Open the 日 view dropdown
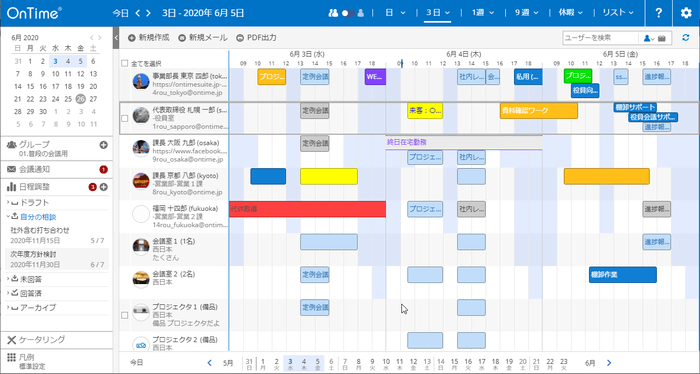The height and width of the screenshot is (374, 700). pos(395,13)
